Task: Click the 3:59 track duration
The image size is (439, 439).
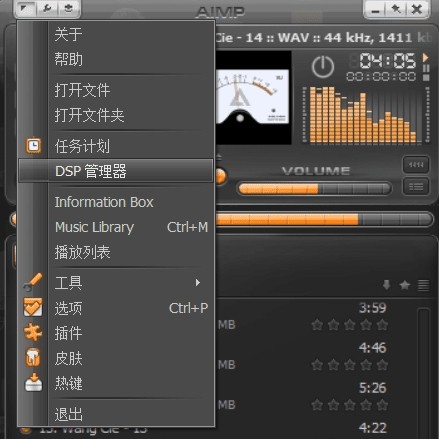Action: tap(372, 308)
